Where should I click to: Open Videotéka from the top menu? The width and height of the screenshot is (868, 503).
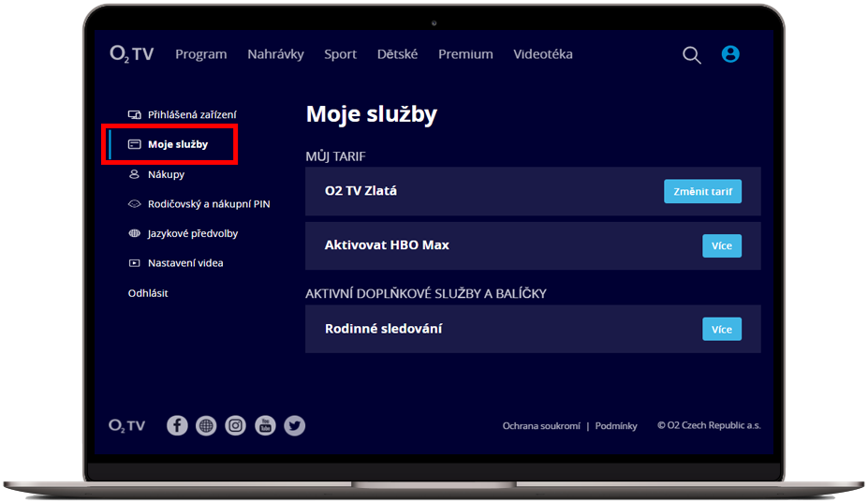[x=542, y=54]
